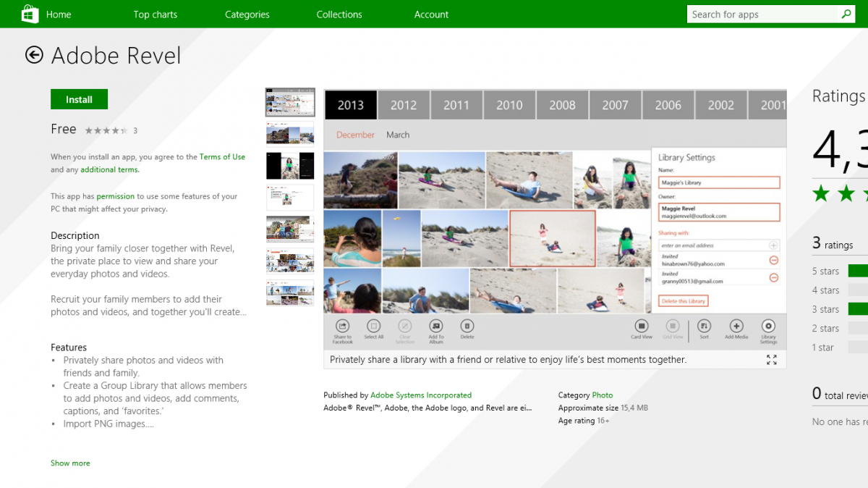Select the last thumbnail in the strip
The width and height of the screenshot is (868, 488).
click(290, 293)
